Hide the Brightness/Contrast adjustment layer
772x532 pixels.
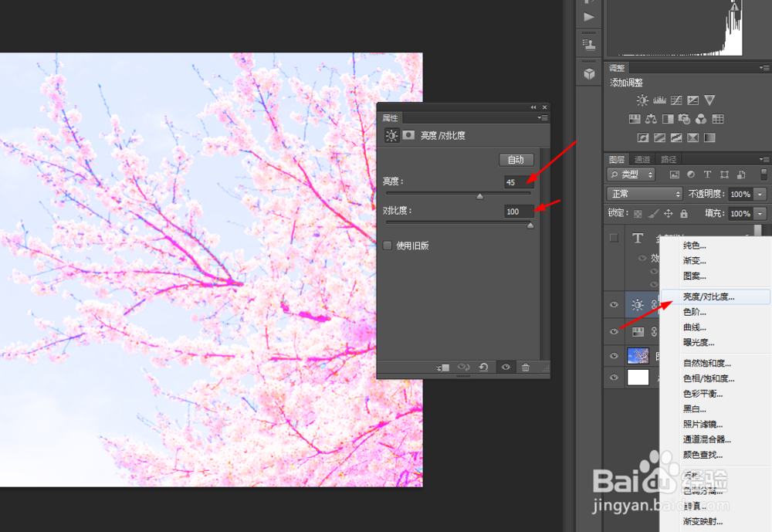point(614,304)
